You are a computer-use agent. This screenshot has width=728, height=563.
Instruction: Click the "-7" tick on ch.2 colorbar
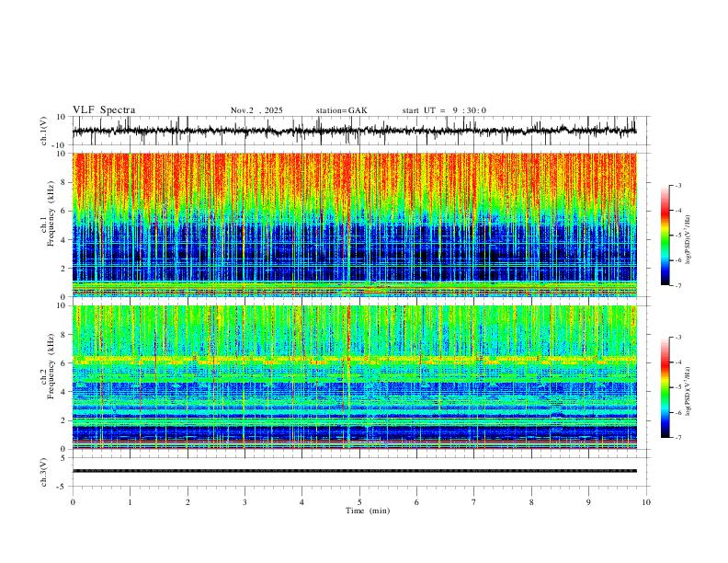[x=677, y=438]
